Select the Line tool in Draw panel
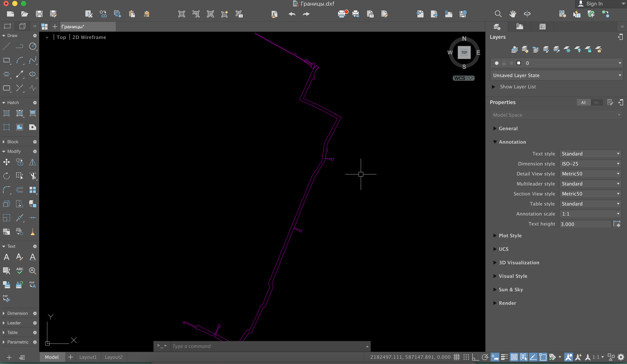The width and height of the screenshot is (627, 364). pyautogui.click(x=7, y=46)
